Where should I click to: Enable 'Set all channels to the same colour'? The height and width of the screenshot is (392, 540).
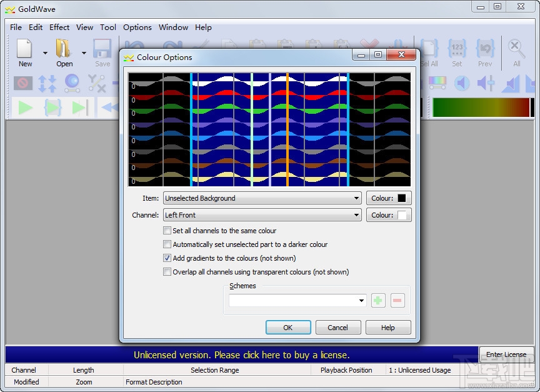pos(167,231)
